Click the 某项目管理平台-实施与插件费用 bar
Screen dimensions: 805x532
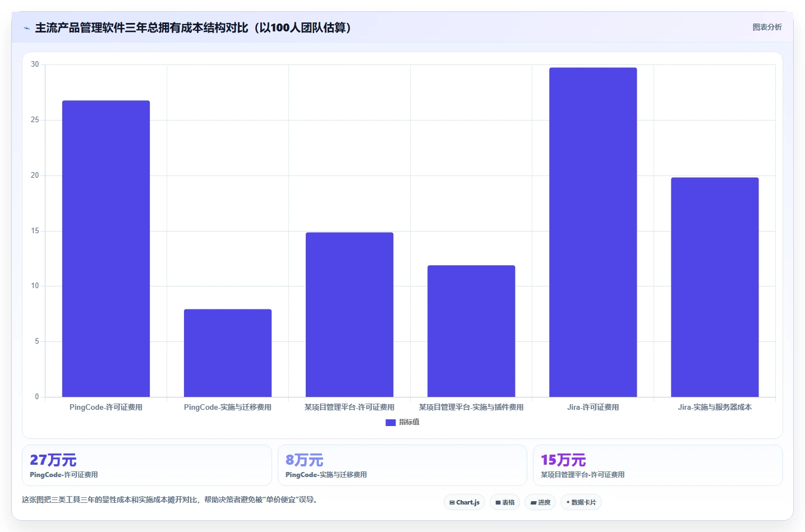tap(471, 331)
